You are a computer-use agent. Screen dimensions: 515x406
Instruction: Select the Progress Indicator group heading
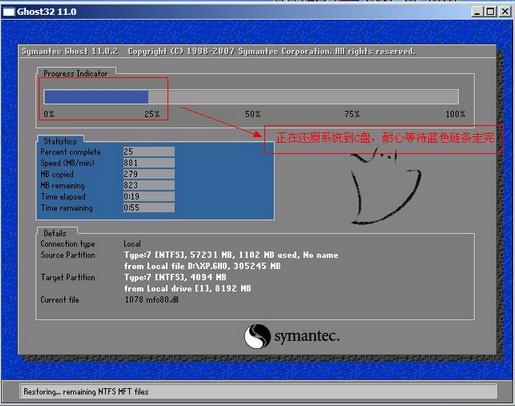point(75,74)
